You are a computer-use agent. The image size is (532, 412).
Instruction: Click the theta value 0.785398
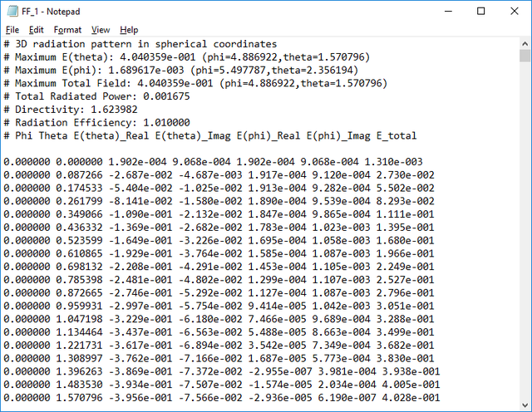point(79,280)
